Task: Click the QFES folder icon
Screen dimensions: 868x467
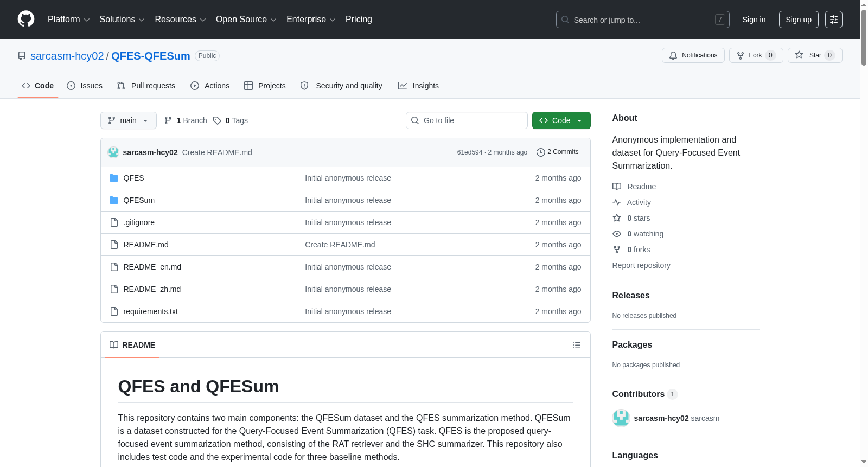Action: pos(114,178)
